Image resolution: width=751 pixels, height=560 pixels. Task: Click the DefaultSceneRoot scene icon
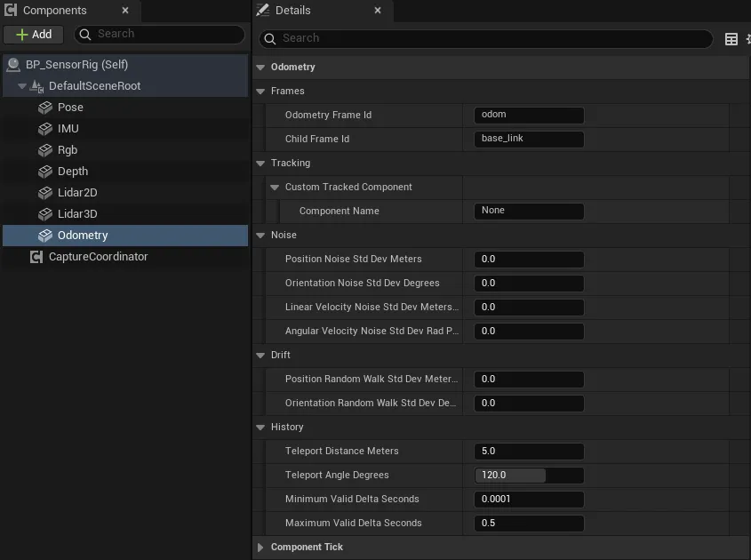[36, 86]
